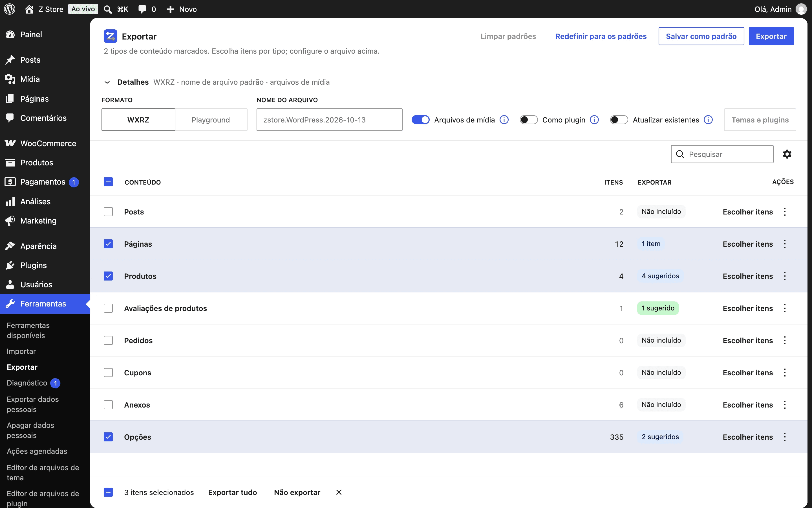Check the Posts row checkbox

(x=108, y=212)
